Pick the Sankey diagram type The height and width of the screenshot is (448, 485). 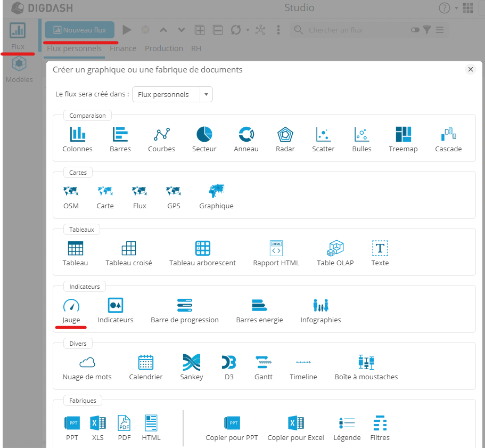(x=192, y=363)
